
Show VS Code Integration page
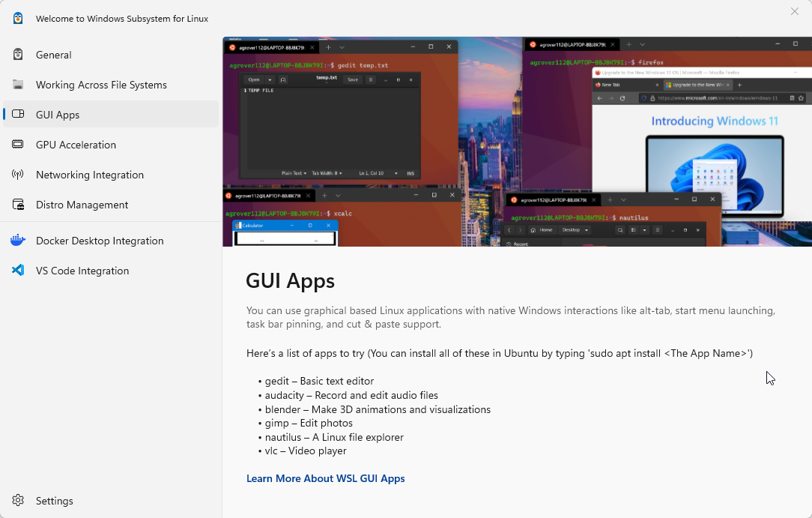pos(82,271)
